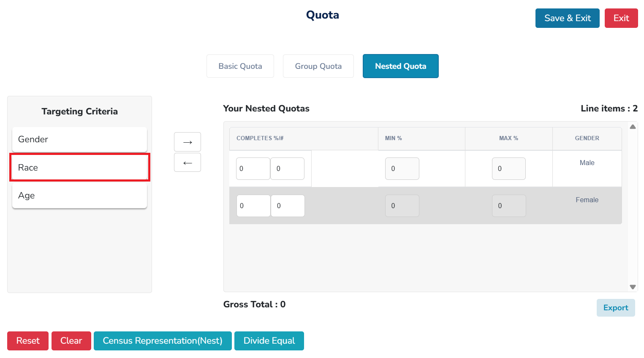Switch to the Basic Quota tab
Viewport: 644px width, 358px height.
point(240,66)
